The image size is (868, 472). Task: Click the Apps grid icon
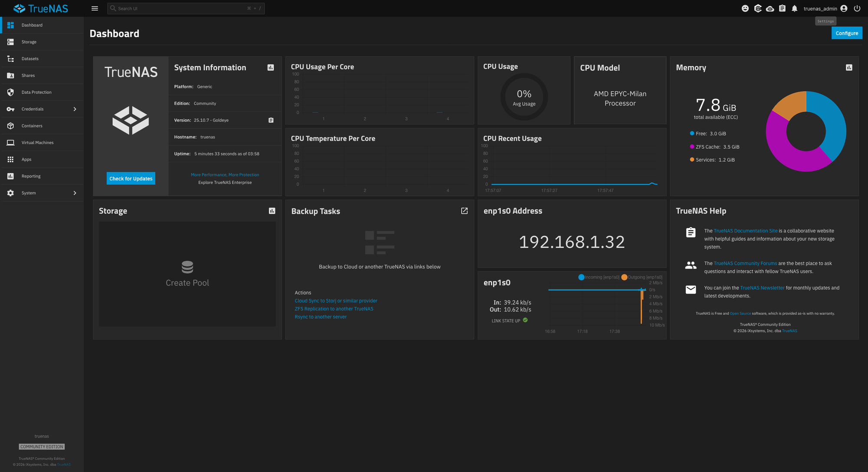coord(10,160)
